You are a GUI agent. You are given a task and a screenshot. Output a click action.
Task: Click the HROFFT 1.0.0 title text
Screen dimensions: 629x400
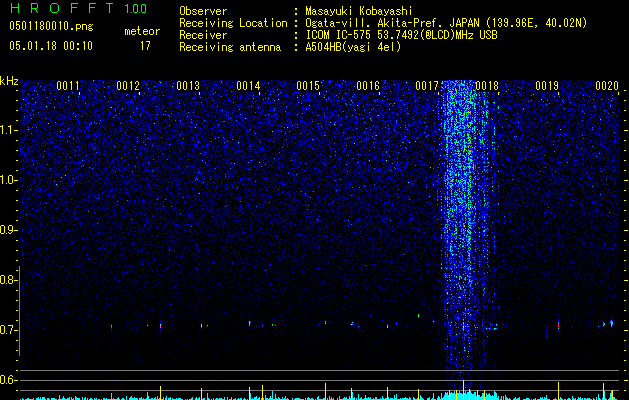click(x=78, y=8)
